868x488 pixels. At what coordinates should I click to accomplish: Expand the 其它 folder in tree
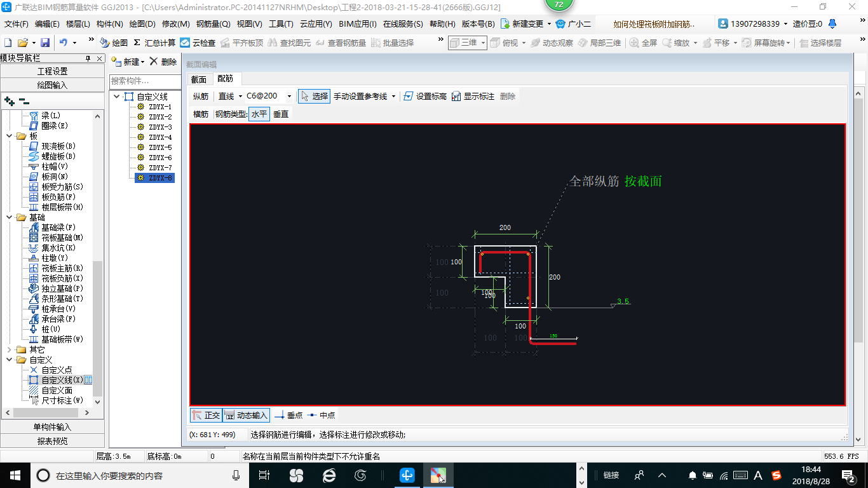pos(9,349)
